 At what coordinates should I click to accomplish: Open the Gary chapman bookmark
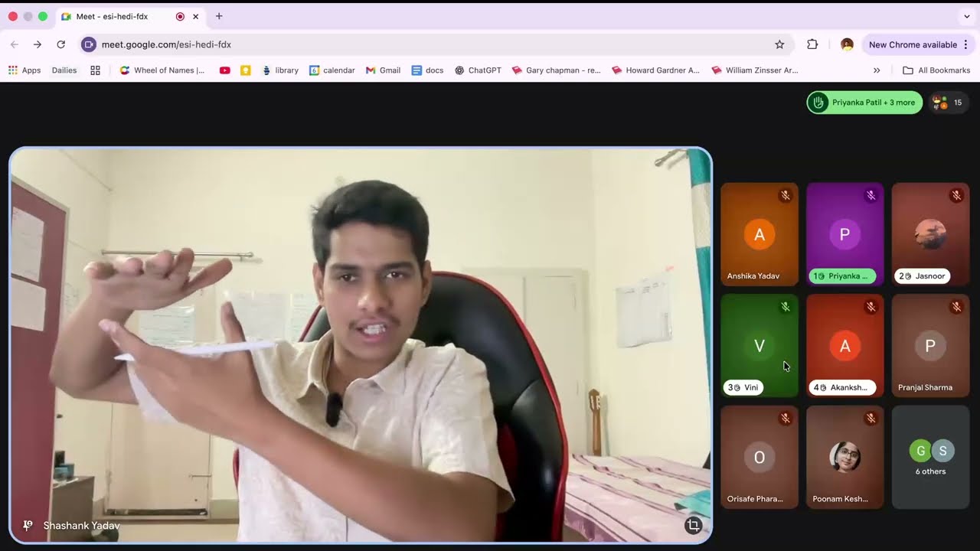(557, 70)
